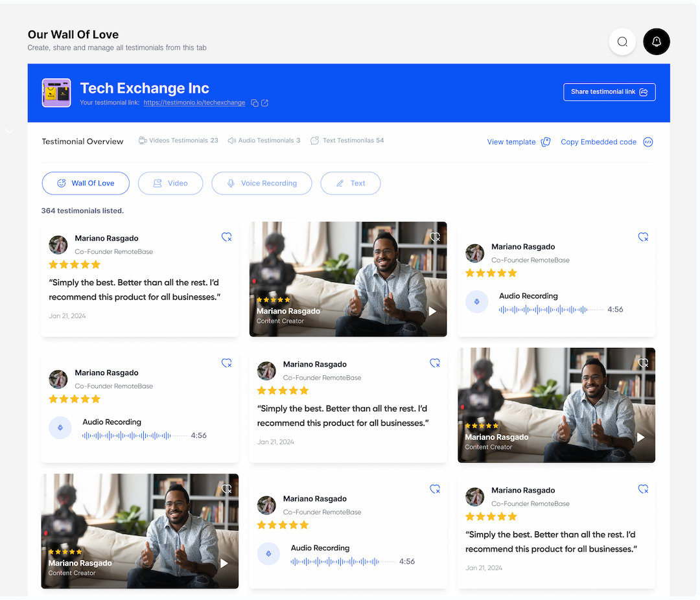The width and height of the screenshot is (700, 600).
Task: Click avatar on first-row audio testimonial
Action: [x=475, y=253]
